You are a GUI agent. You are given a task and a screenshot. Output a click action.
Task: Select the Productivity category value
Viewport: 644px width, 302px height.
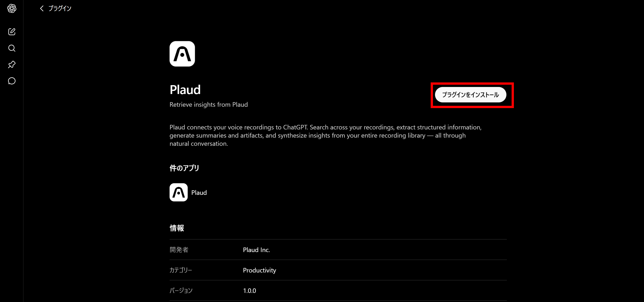260,270
